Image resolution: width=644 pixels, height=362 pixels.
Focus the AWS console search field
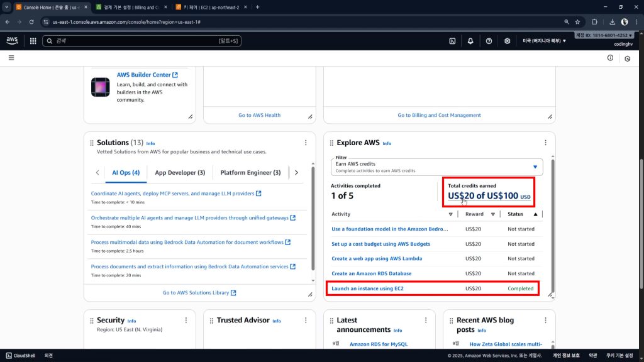tap(142, 41)
